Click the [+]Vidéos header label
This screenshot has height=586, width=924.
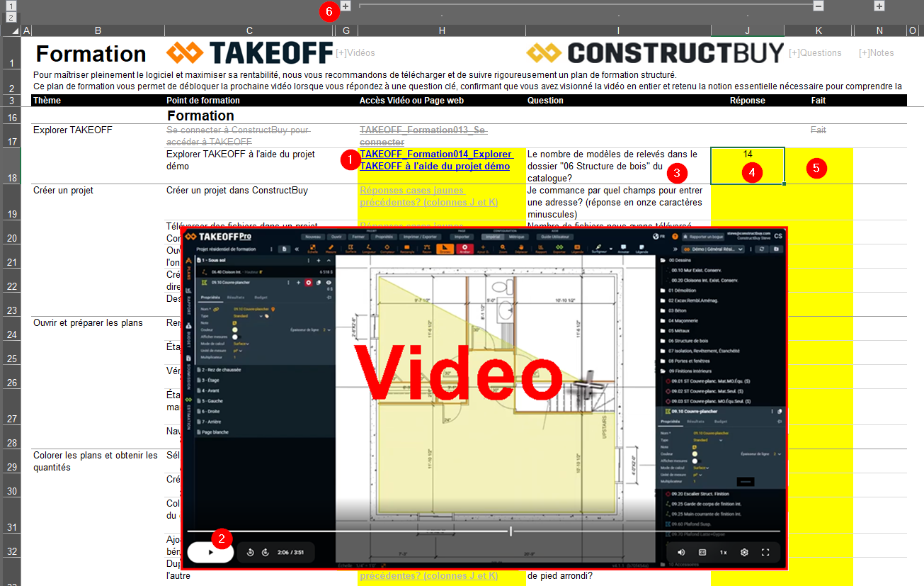click(x=355, y=52)
